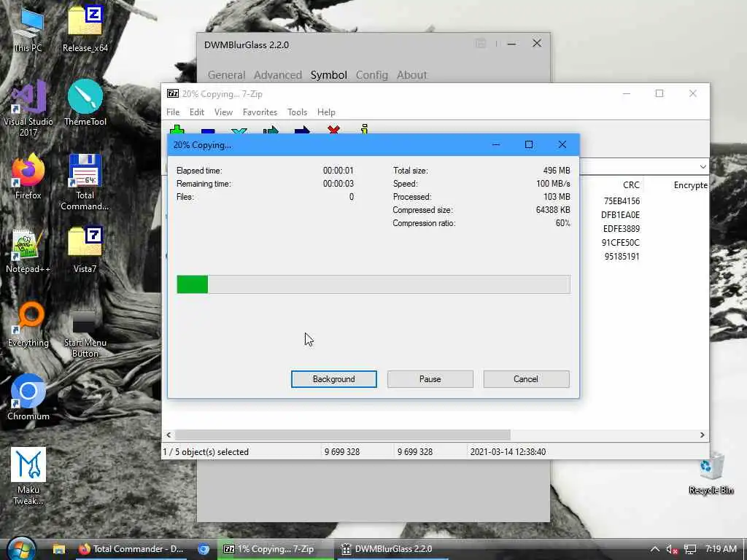
Task: Open the DWMBlurGlass About tab
Action: tap(412, 75)
